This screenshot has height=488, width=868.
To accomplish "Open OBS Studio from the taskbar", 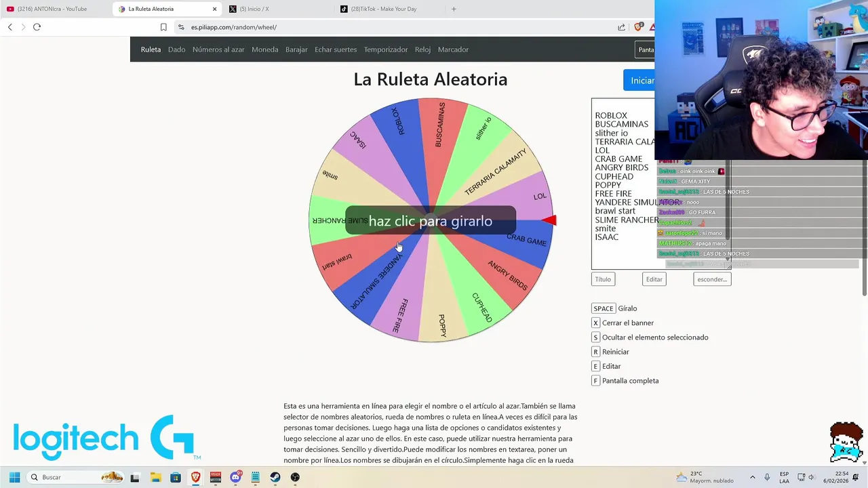I will coord(295,477).
